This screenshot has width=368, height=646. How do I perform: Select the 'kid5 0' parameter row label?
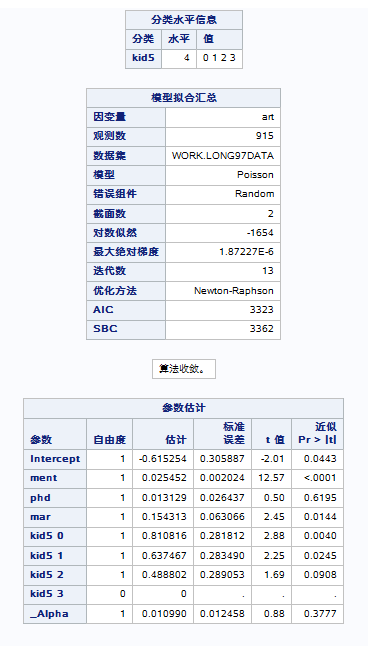pos(47,536)
